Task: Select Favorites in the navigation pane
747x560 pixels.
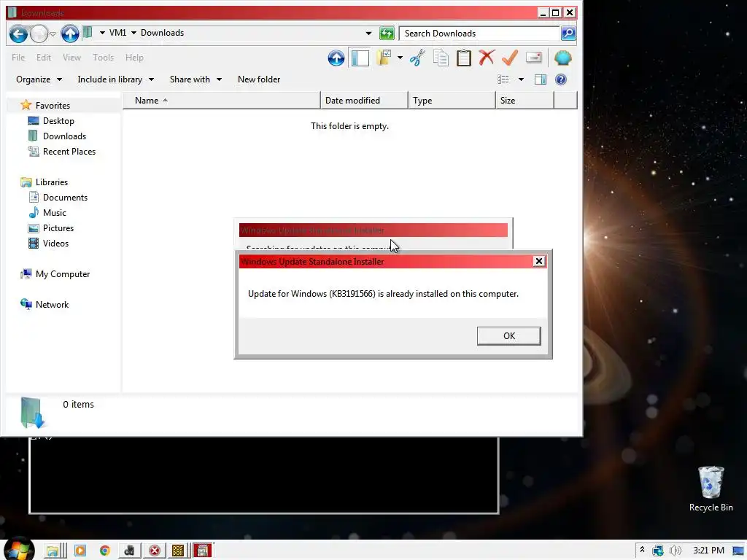Action: (x=53, y=106)
